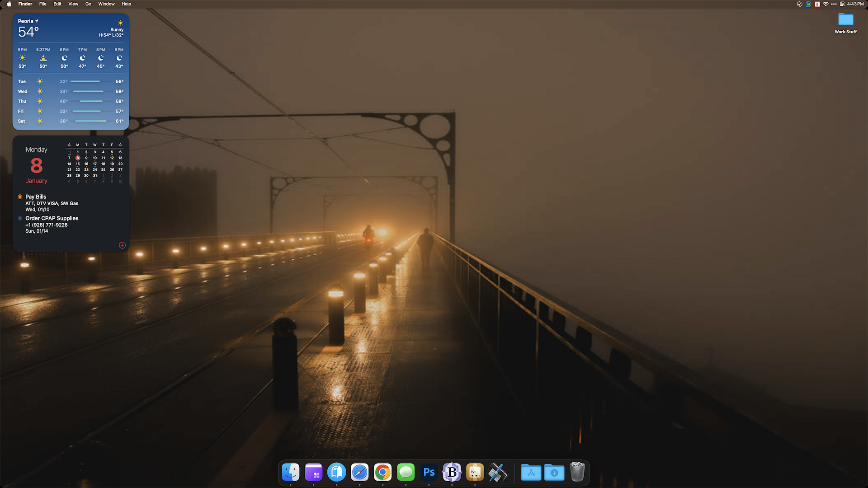Launch BBEdit from the Dock
The height and width of the screenshot is (488, 868).
point(452,473)
